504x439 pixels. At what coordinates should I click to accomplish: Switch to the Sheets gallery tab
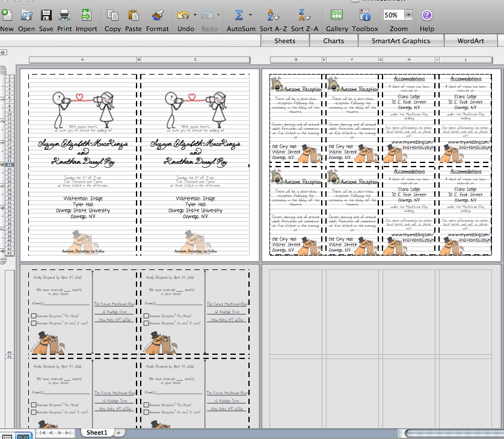(x=285, y=41)
